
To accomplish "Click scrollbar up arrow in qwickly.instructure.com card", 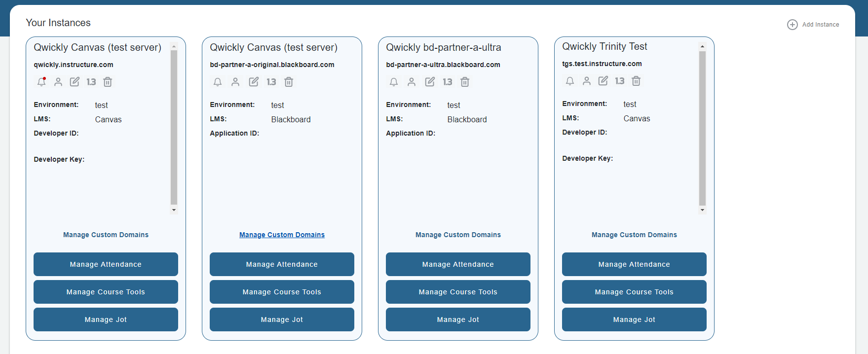I will [174, 46].
